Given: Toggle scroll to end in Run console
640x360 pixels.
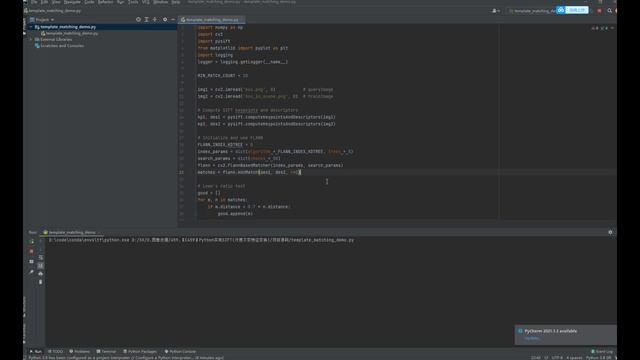Looking at the screenshot, I should click(40, 266).
